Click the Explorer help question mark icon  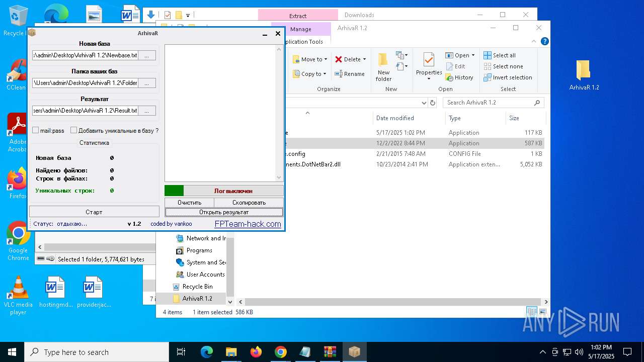544,41
